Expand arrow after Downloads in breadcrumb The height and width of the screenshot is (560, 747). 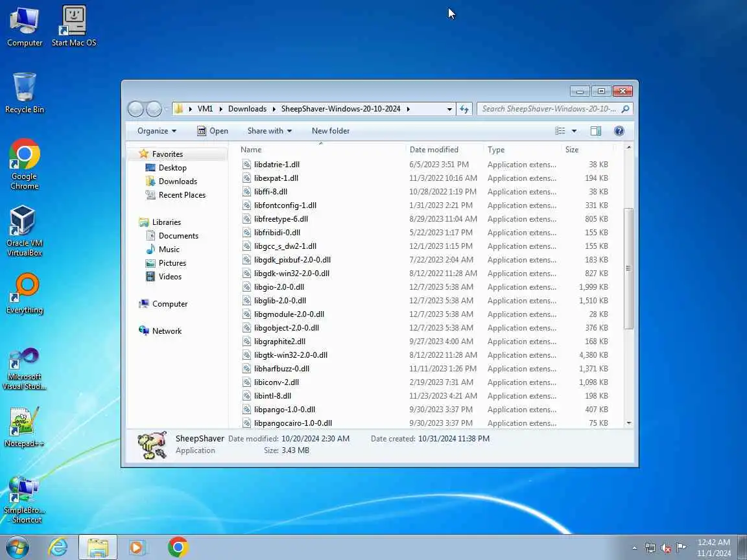pyautogui.click(x=274, y=109)
